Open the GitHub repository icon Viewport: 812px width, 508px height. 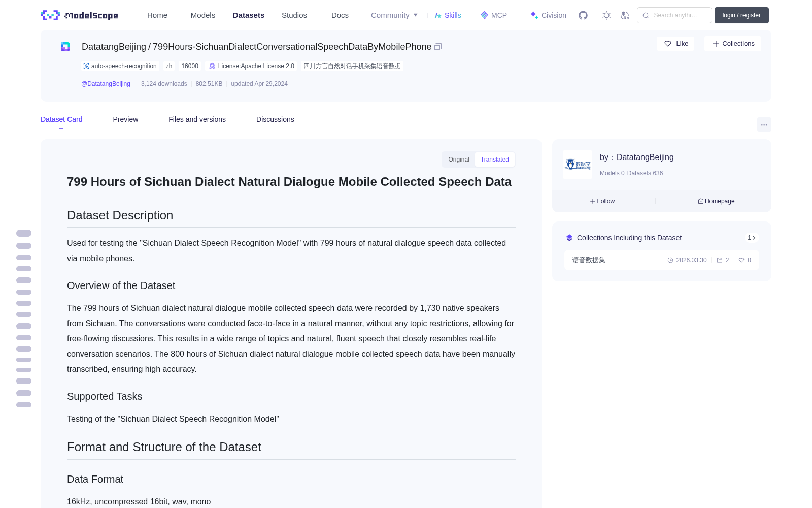(583, 15)
